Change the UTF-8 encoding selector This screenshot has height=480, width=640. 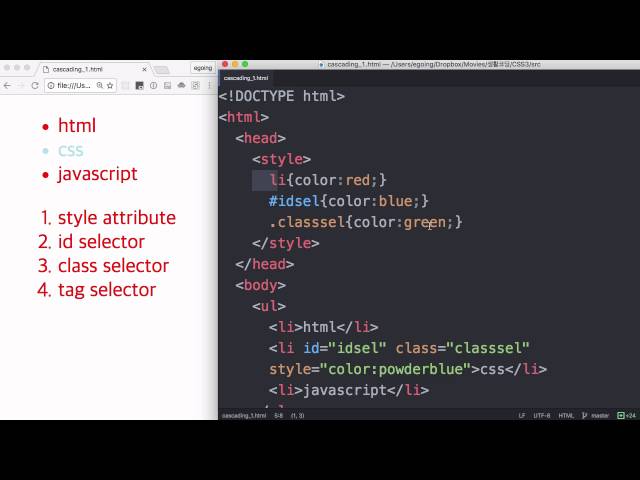[542, 416]
